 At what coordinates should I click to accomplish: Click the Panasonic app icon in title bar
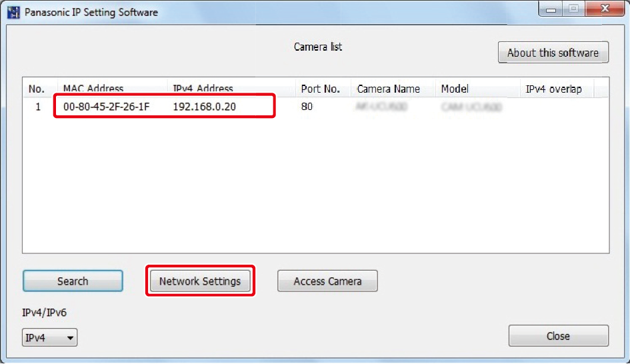[13, 12]
